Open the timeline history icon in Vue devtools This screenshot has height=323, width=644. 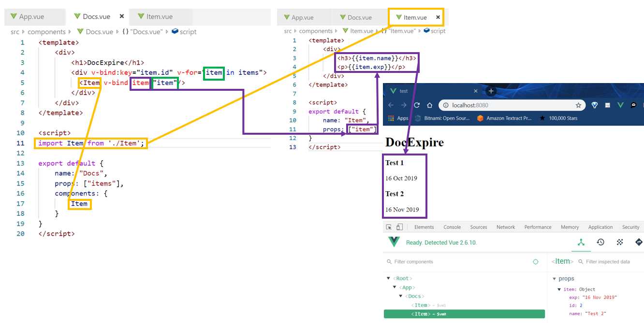[600, 242]
